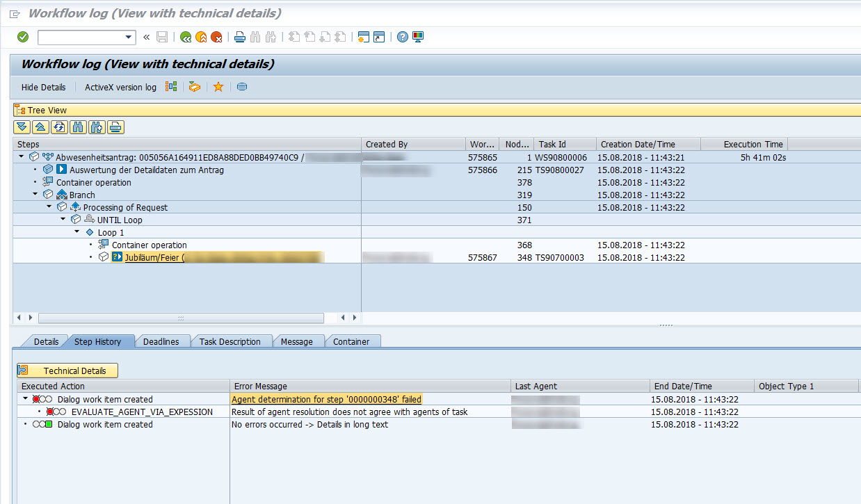Click the Last Page icon

340,38
